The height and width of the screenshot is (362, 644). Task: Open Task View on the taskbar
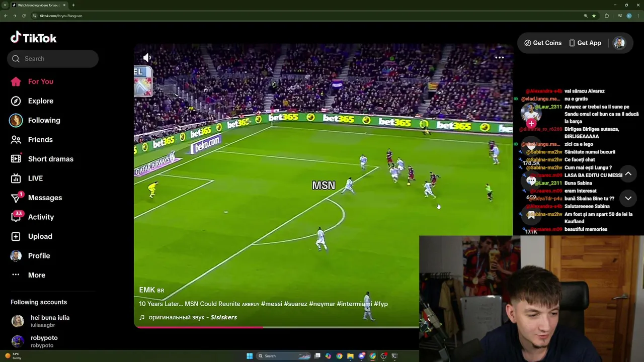click(x=317, y=356)
